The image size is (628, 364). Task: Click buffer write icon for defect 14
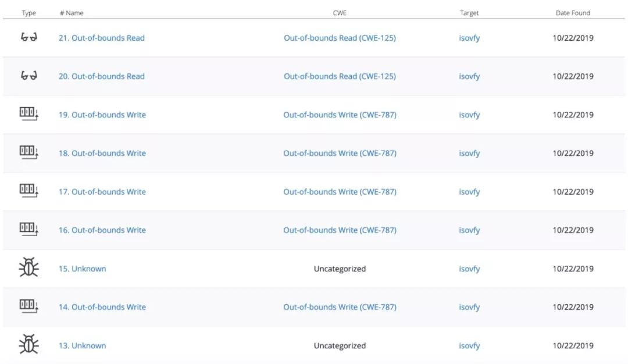coord(28,306)
